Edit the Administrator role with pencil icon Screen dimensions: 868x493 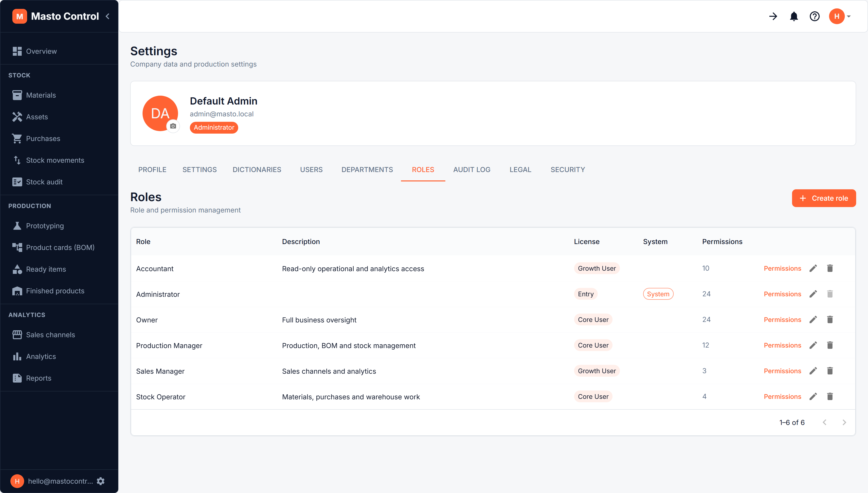(x=813, y=294)
